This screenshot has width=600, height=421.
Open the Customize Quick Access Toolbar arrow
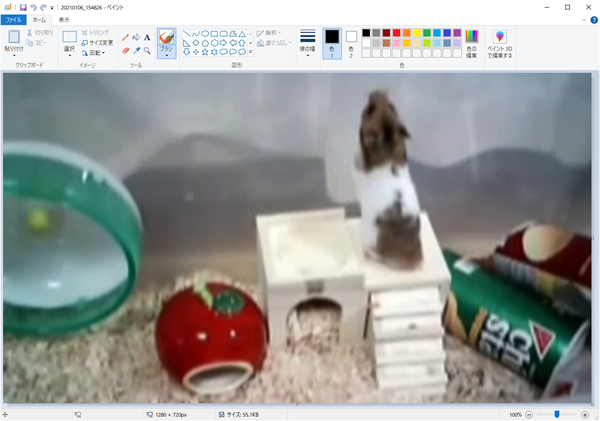(x=52, y=8)
